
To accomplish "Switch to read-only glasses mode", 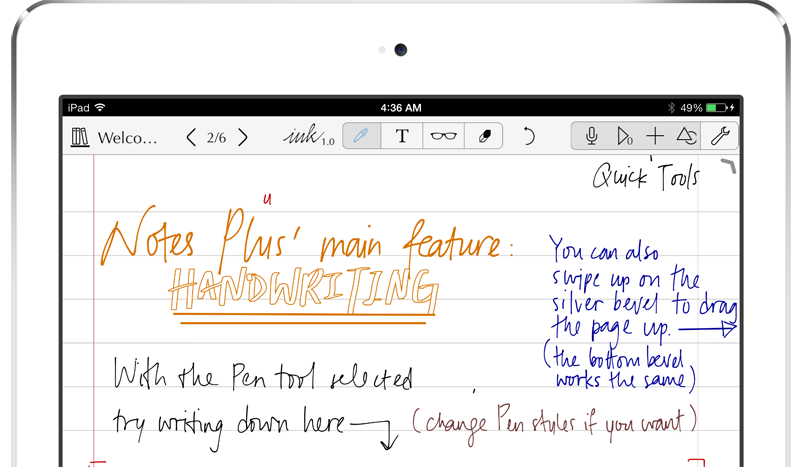I will click(443, 136).
